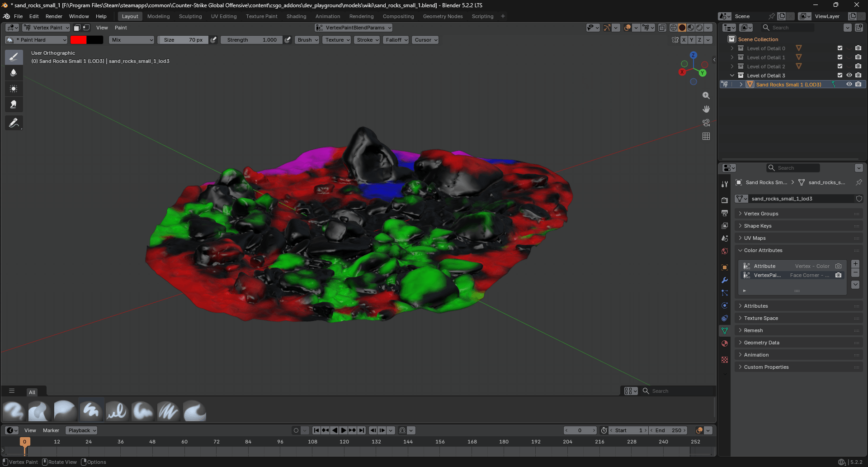
Task: Open the Modifiers wrench properties tab
Action: click(725, 280)
